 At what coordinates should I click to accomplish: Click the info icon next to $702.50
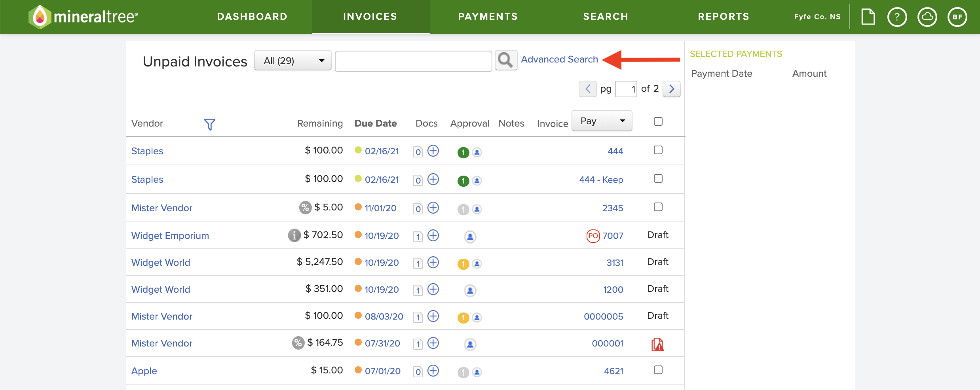pos(294,235)
